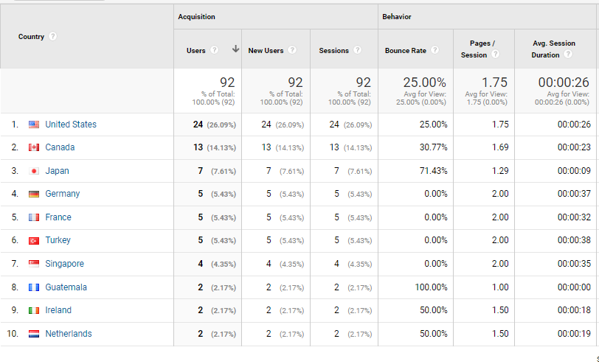Click the help icon beside Pages / Session

click(x=495, y=55)
